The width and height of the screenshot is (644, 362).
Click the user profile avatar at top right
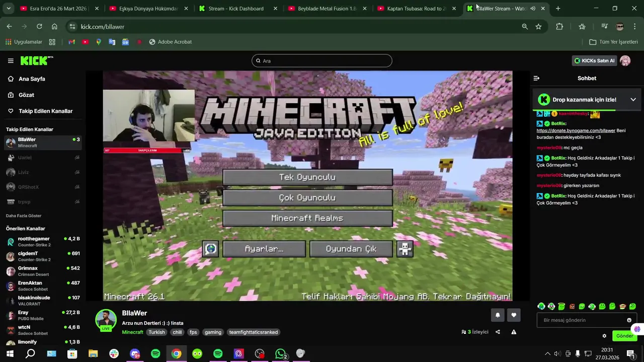tap(625, 61)
